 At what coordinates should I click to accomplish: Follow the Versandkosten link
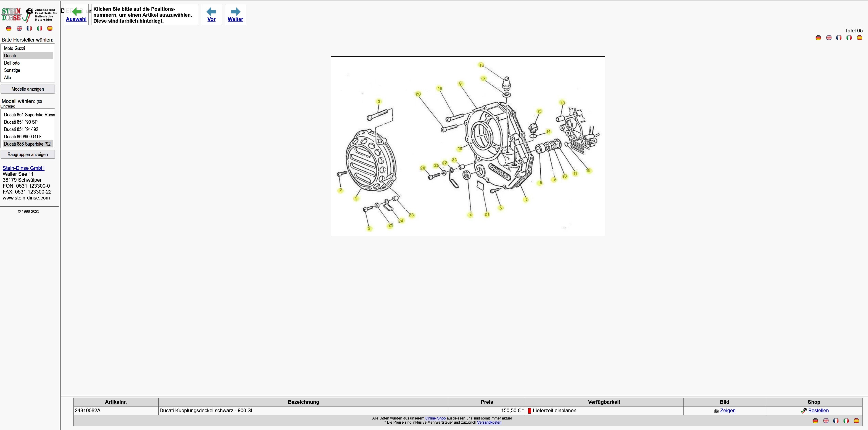click(x=489, y=422)
